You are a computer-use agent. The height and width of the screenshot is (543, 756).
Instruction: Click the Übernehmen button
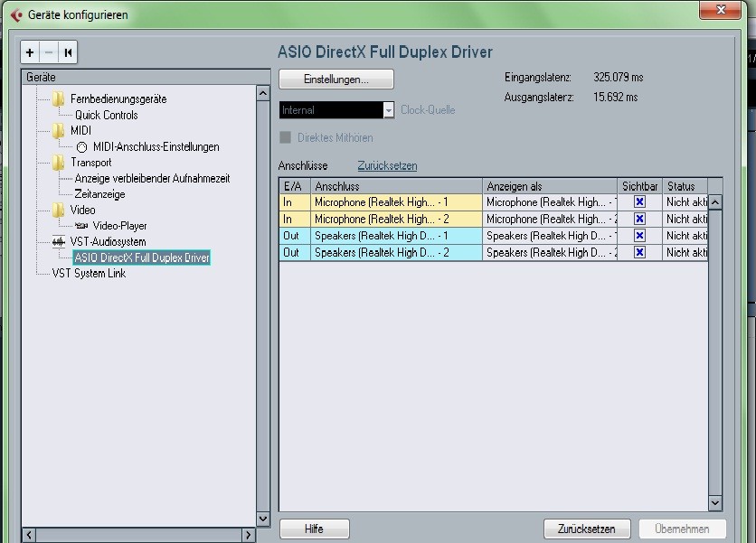click(x=682, y=529)
